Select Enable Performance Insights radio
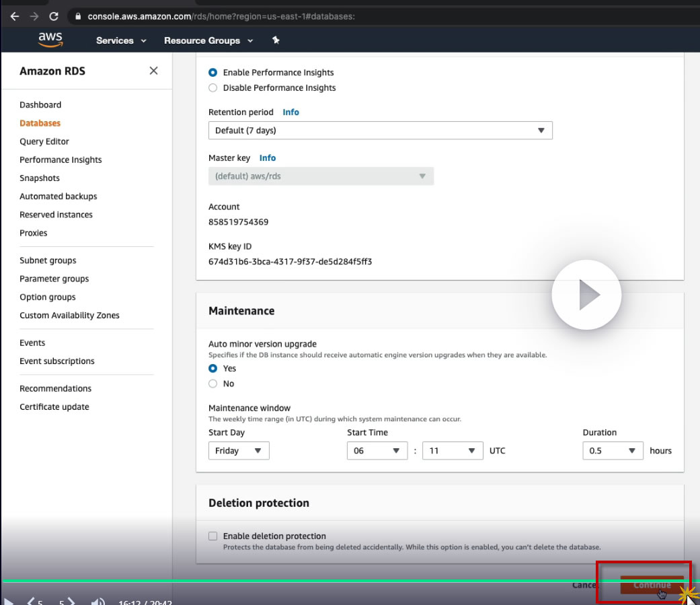The height and width of the screenshot is (605, 700). pos(213,73)
